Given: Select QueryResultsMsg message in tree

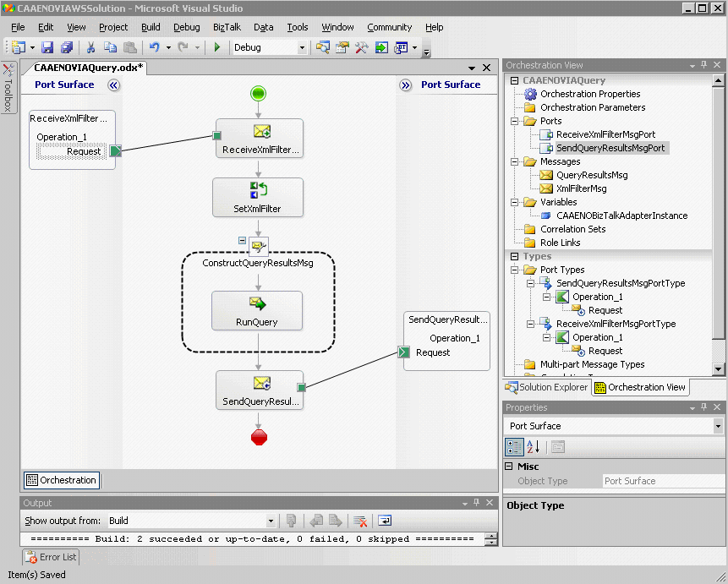Looking at the screenshot, I should (592, 175).
